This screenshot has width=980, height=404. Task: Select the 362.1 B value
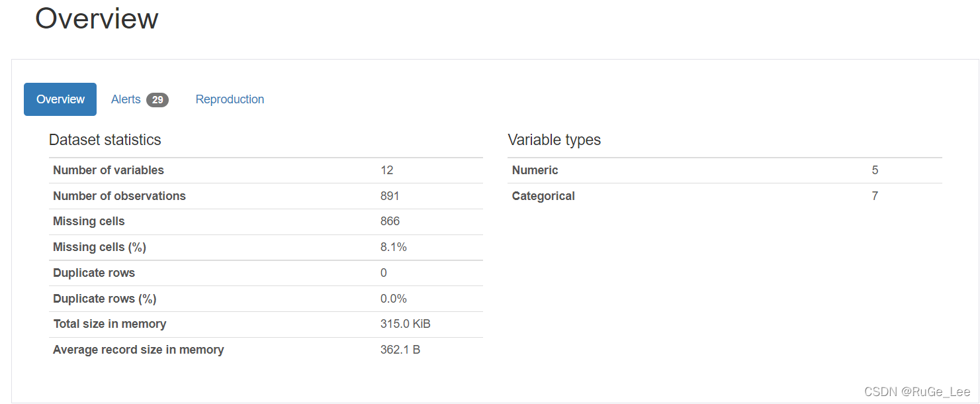(x=400, y=350)
